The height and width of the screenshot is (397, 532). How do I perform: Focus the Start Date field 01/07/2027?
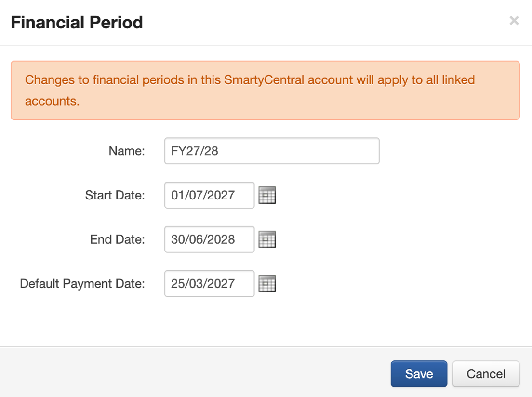tap(209, 195)
